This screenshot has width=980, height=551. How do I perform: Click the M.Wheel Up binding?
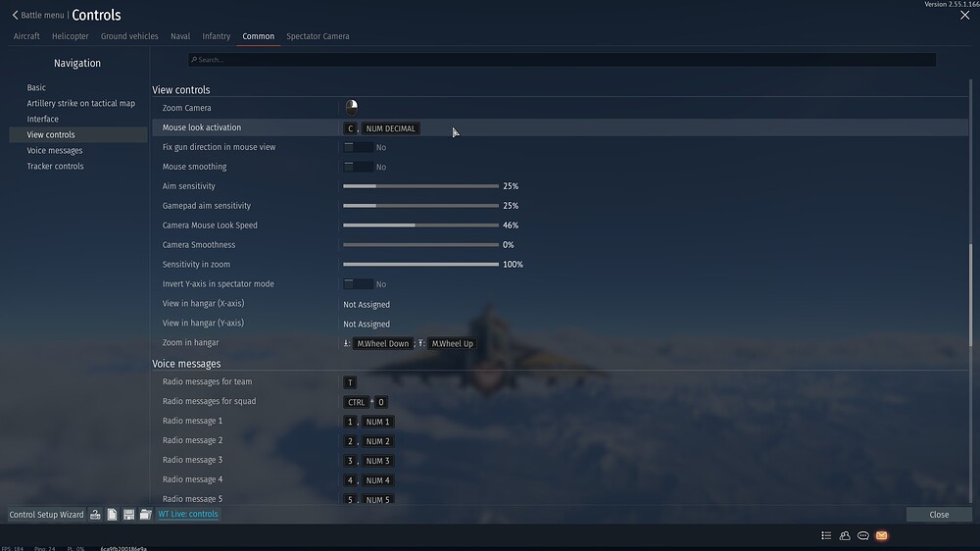[x=452, y=343]
